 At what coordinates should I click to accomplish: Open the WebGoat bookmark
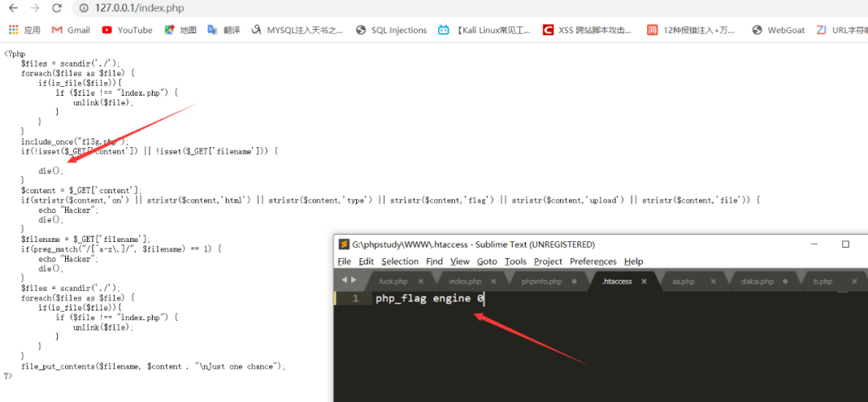tap(778, 30)
